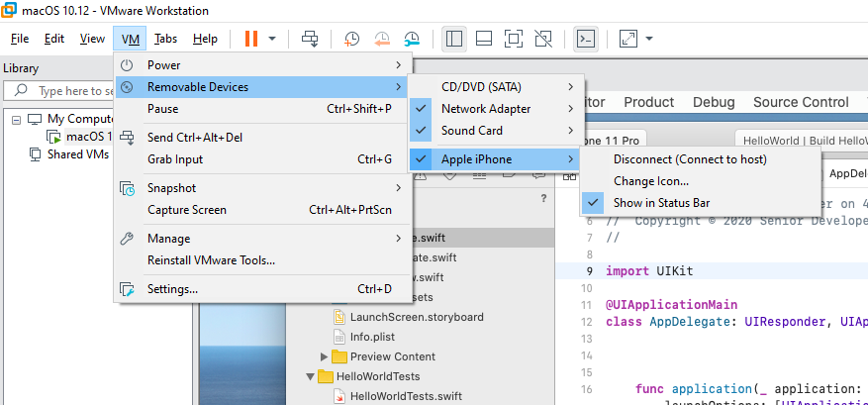The width and height of the screenshot is (868, 405).
Task: Click the Snapshot icon in VM menu
Action: click(128, 188)
